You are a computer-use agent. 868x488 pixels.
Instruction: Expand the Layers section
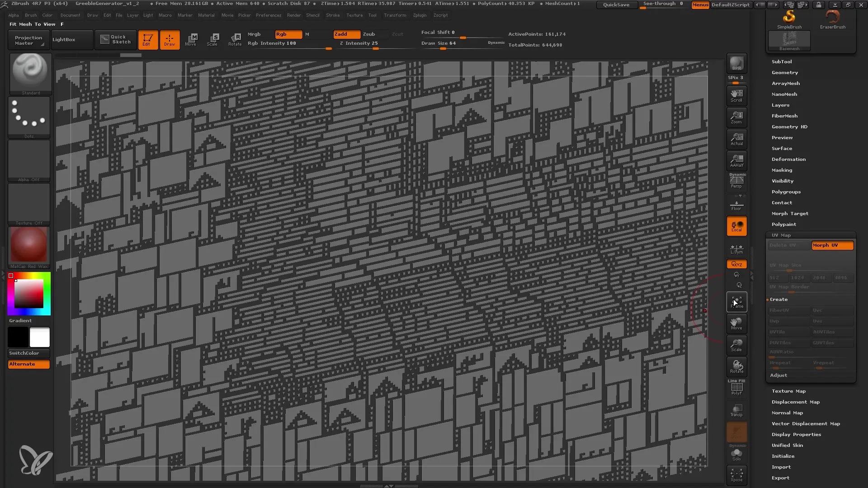[x=781, y=105]
